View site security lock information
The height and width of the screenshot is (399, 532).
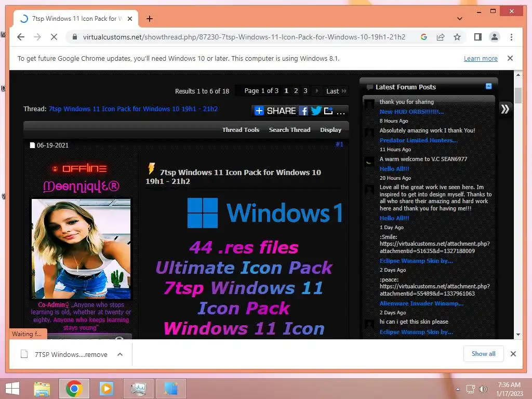click(75, 37)
